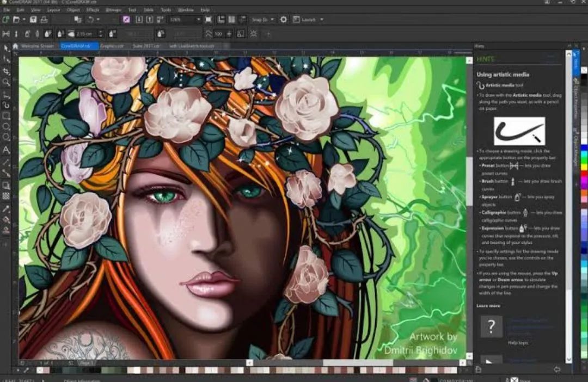Open the Bitmaps menu
588x382 pixels.
click(x=113, y=10)
